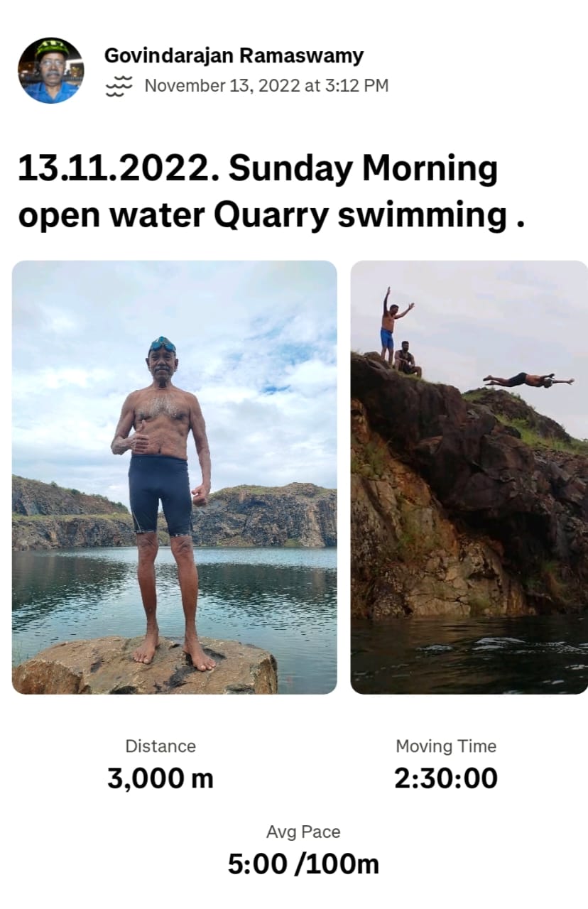View the cliff diving photo thumbnail

pyautogui.click(x=469, y=477)
